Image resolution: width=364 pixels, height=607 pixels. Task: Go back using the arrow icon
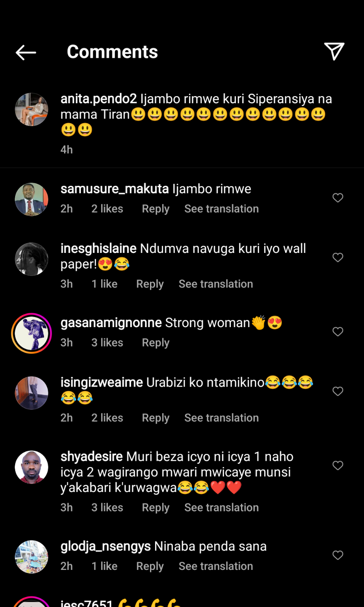(26, 52)
